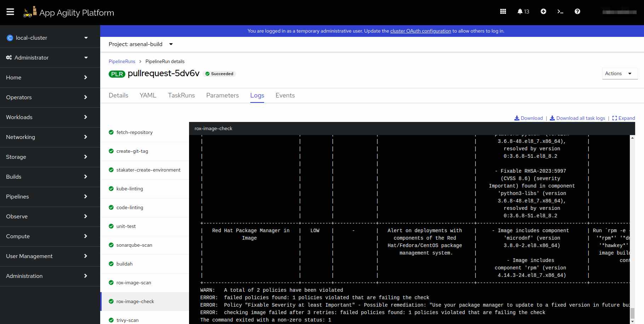Open the application launcher grid
This screenshot has height=324, width=644.
(503, 11)
